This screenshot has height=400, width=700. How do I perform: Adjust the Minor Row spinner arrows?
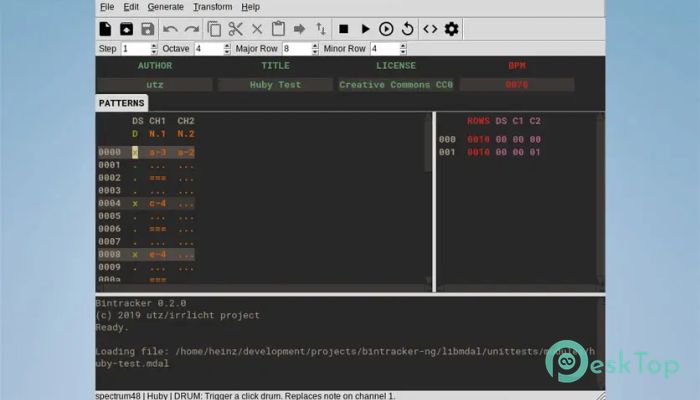[403, 49]
